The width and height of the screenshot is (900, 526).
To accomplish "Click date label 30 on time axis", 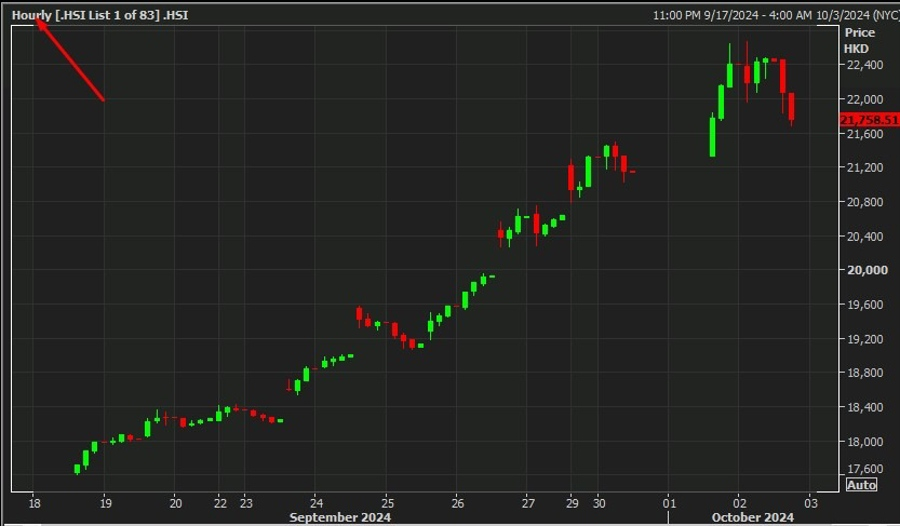I will click(x=599, y=504).
